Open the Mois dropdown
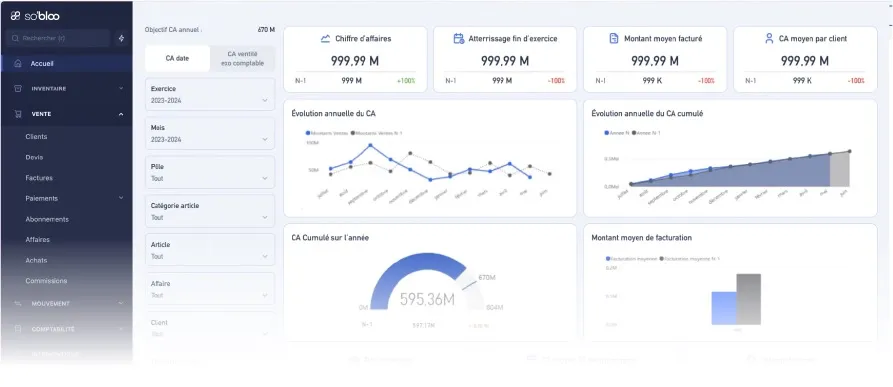This screenshot has width=893, height=387. pos(210,133)
